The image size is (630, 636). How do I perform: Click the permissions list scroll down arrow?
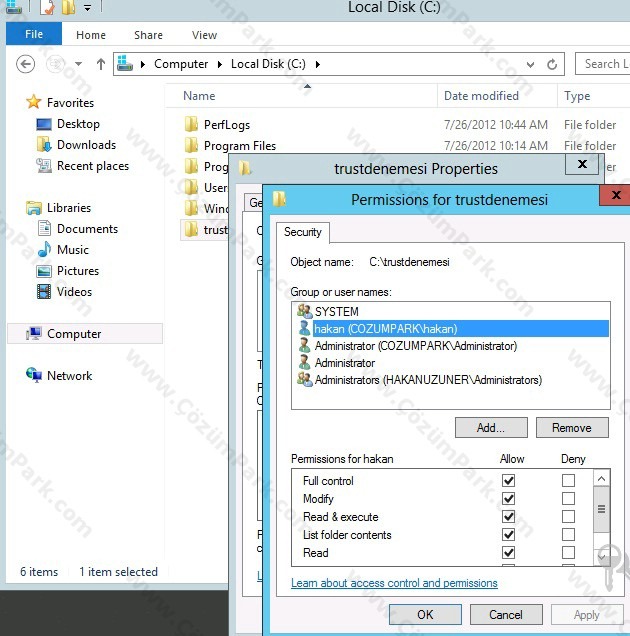click(x=601, y=557)
